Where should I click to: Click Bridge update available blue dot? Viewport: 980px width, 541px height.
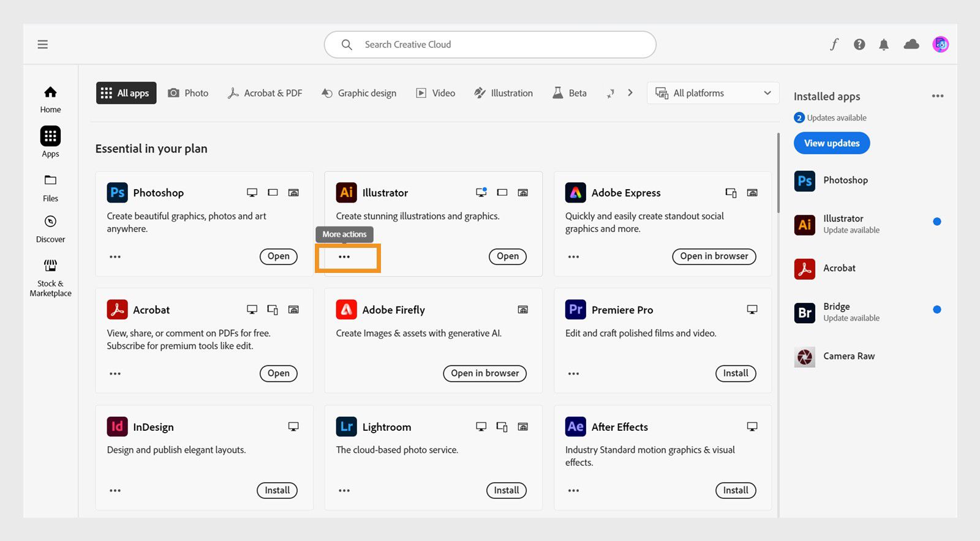point(937,310)
